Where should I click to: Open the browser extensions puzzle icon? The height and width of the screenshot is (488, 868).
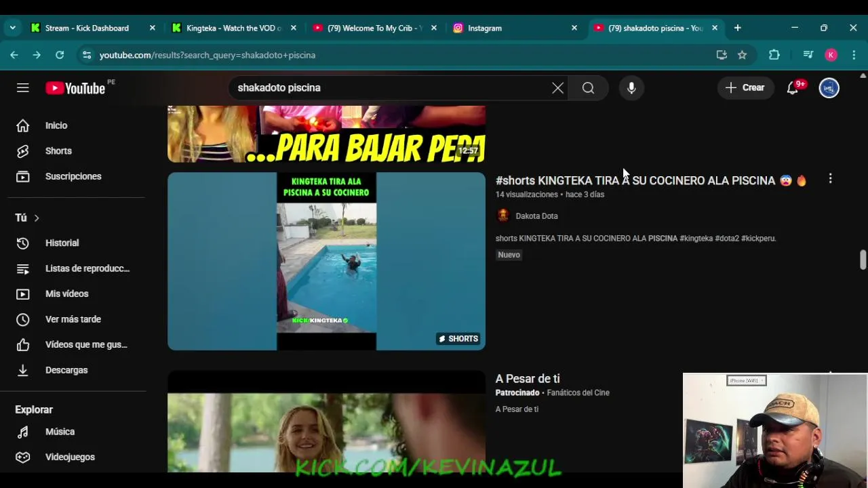(x=774, y=55)
